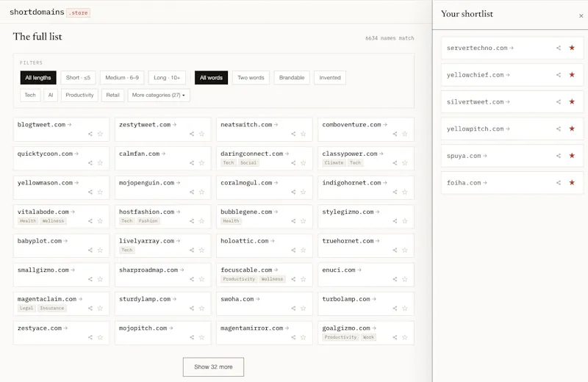Filter by AI category
Viewport: 588px width, 382px height.
(x=51, y=95)
